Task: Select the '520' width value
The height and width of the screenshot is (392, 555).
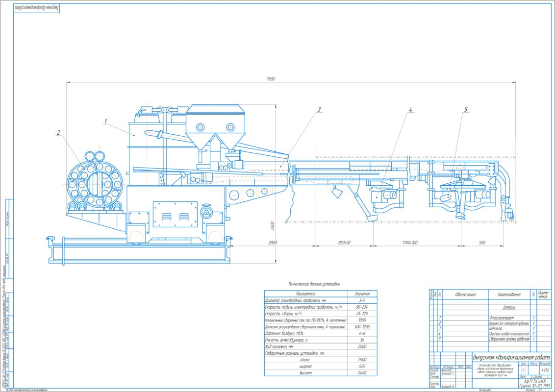Action: tap(362, 367)
